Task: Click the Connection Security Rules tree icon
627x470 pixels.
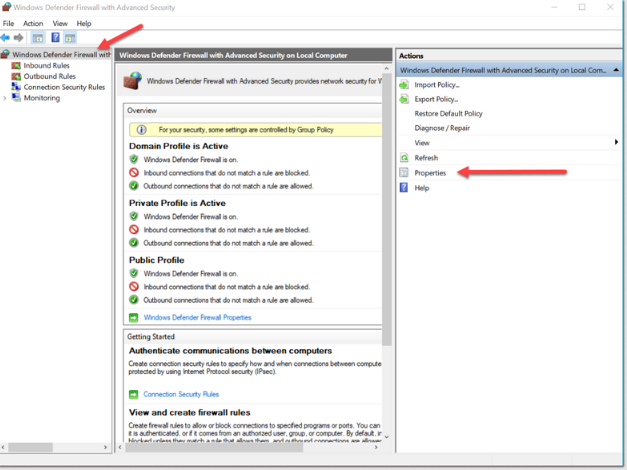Action: pos(16,87)
